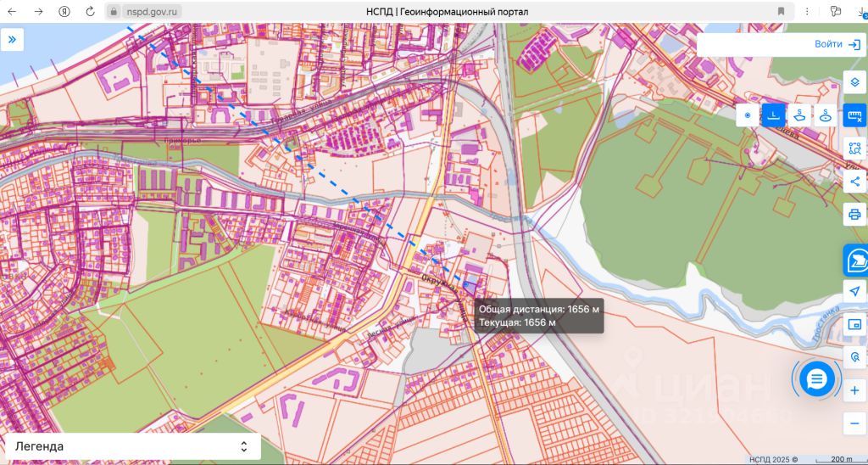Open the chat assistant bubble
Viewport: 868px width, 465px height.
coord(817,379)
